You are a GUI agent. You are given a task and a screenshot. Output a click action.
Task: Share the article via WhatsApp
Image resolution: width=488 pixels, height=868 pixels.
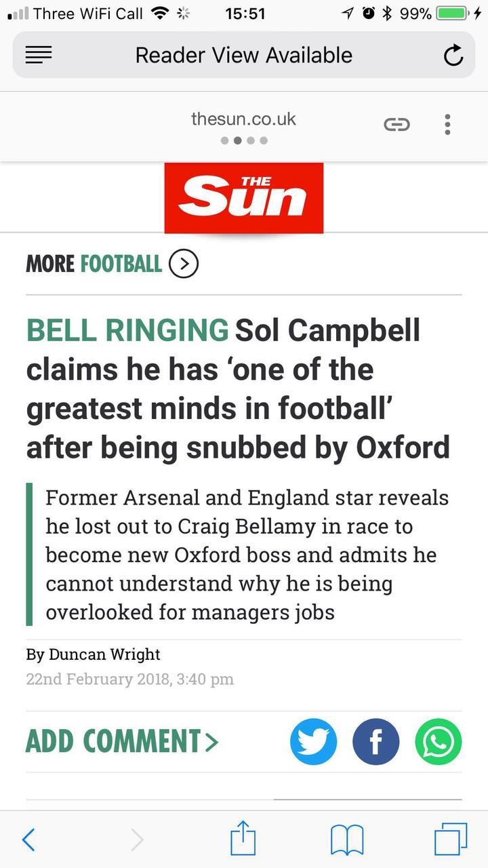click(439, 742)
